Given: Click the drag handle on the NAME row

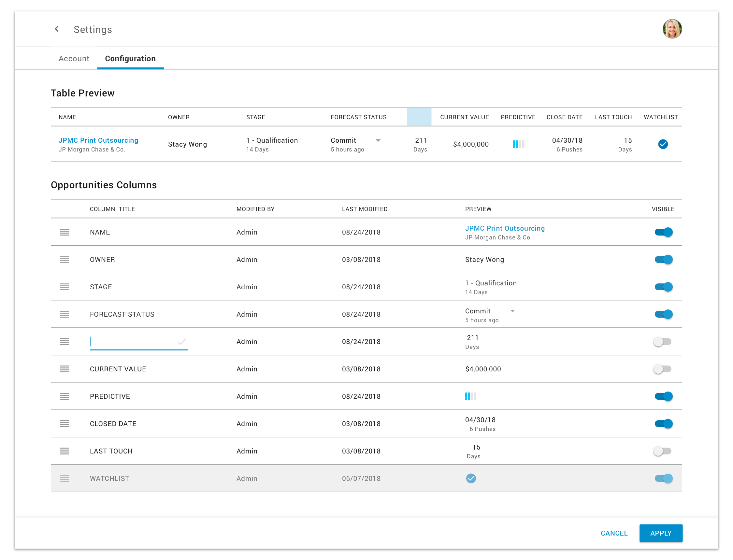Looking at the screenshot, I should 64,232.
